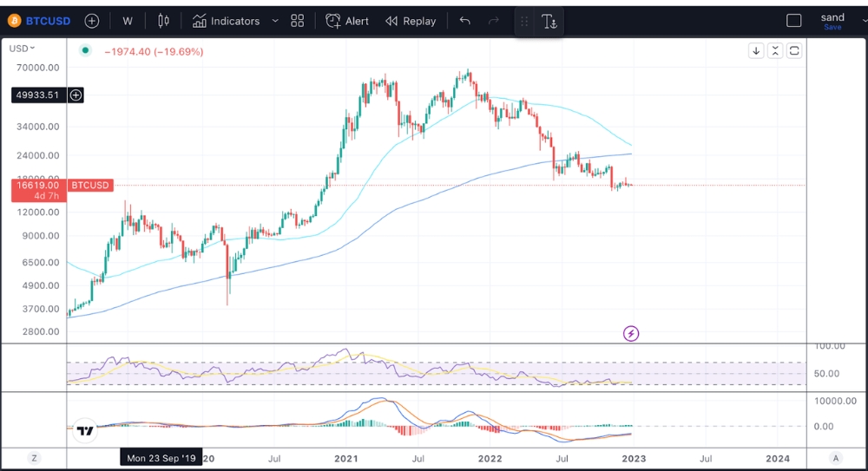Image resolution: width=868 pixels, height=471 pixels.
Task: Move the pane down arrow
Action: 756,51
